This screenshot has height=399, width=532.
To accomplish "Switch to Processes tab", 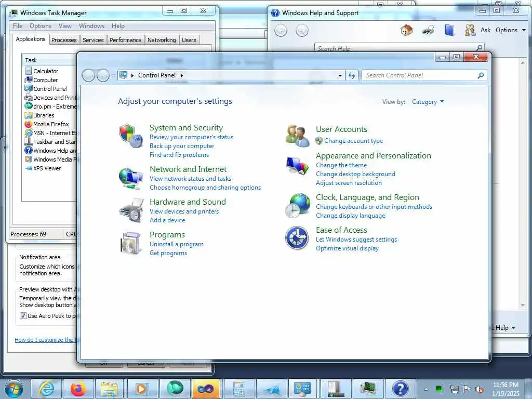I will (64, 40).
